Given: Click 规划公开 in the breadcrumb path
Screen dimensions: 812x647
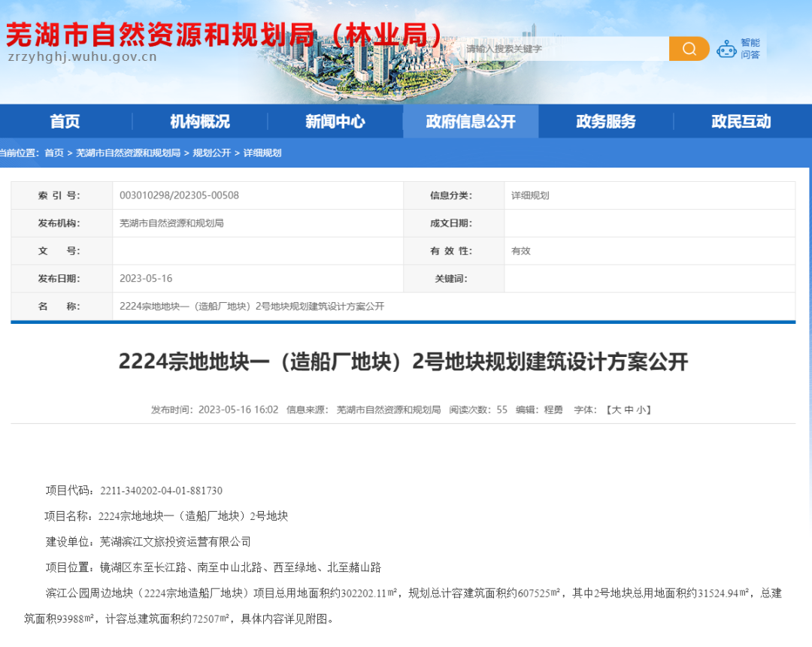Looking at the screenshot, I should click(x=209, y=153).
